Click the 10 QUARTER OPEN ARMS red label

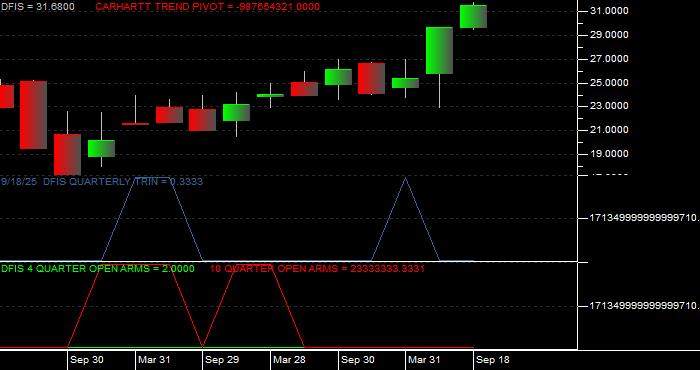[317, 269]
